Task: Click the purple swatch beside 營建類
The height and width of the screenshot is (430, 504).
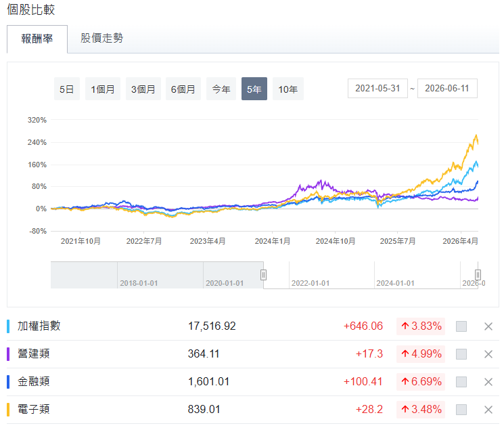Action: point(8,353)
